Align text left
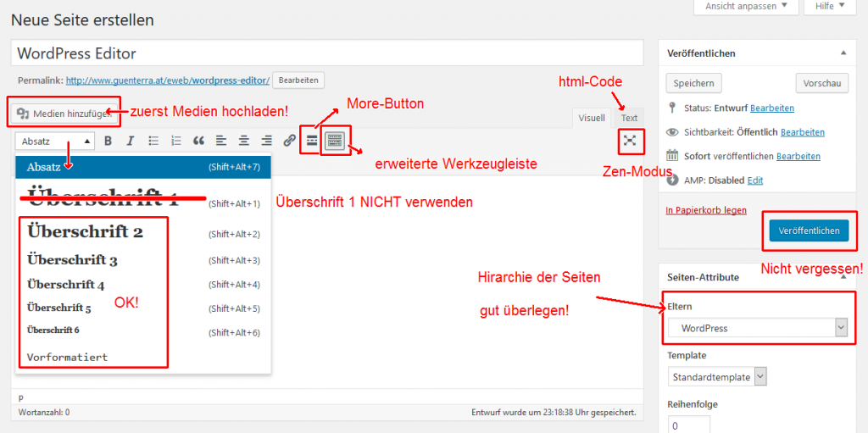868x433 pixels. click(221, 142)
